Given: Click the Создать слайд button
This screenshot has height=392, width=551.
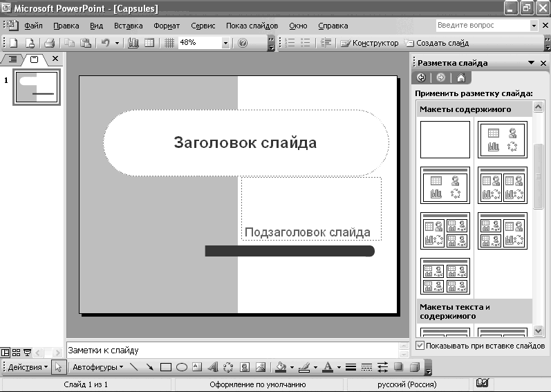Looking at the screenshot, I should coord(436,43).
